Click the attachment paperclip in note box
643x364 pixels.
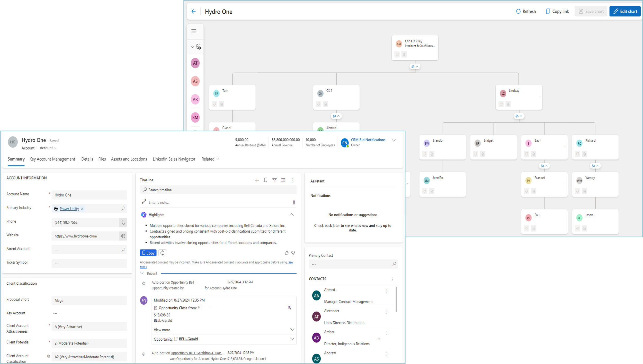click(x=294, y=202)
